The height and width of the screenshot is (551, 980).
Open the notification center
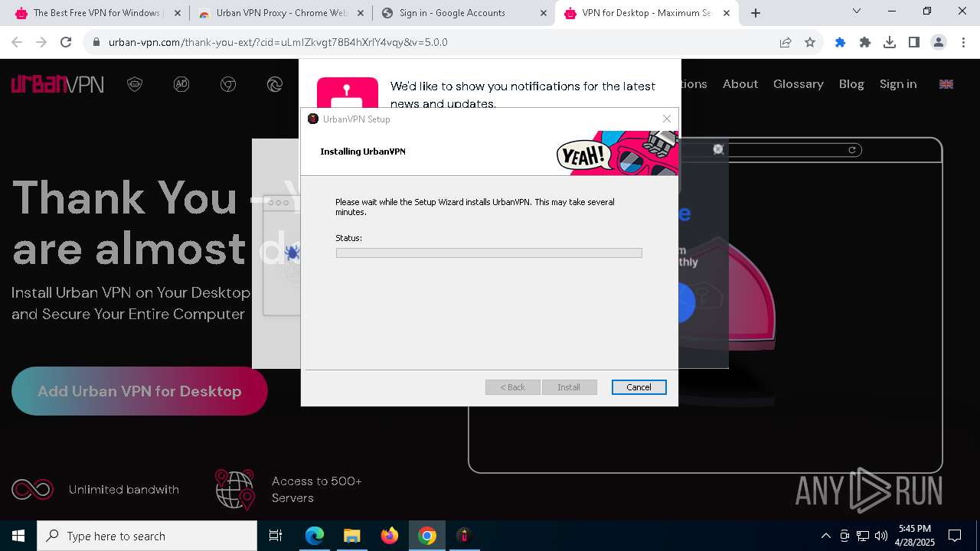click(955, 536)
